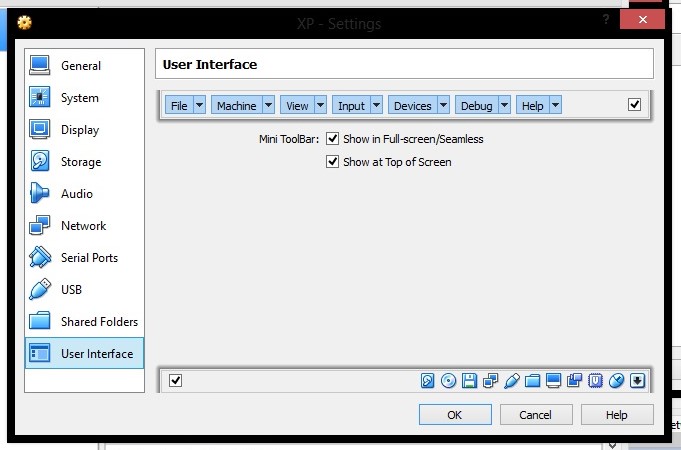The width and height of the screenshot is (681, 450).
Task: Click the shared folders status bar icon
Action: 533,380
